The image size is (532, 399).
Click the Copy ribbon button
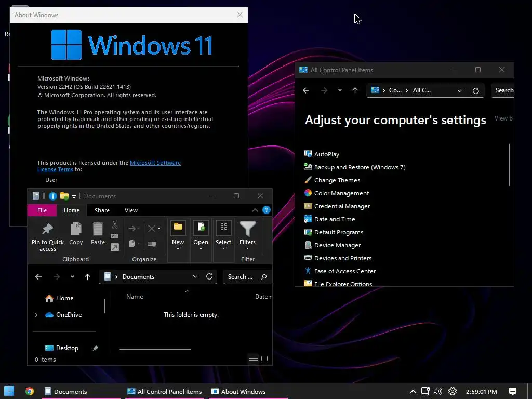click(x=76, y=234)
